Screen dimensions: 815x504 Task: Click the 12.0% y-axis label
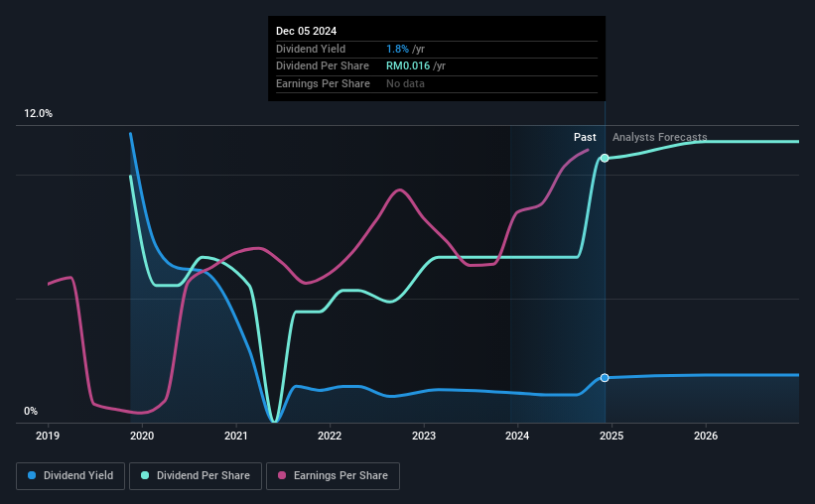[x=38, y=114]
